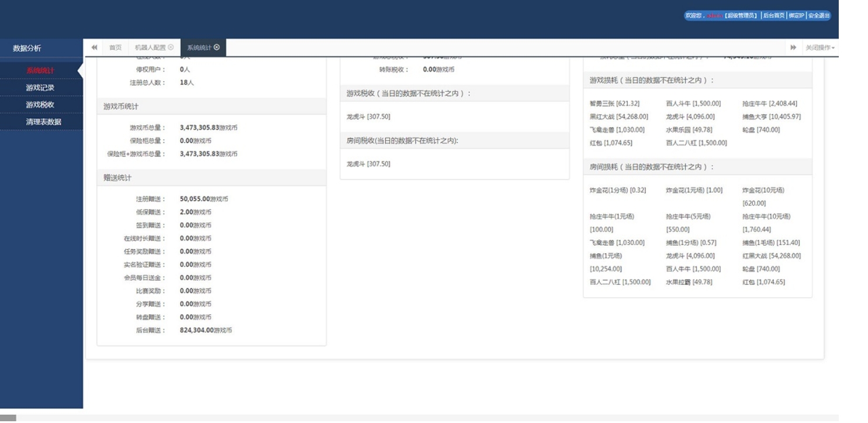Screen dimensions: 868x423
Task: Click the 转账税收 label
Action: click(x=394, y=69)
